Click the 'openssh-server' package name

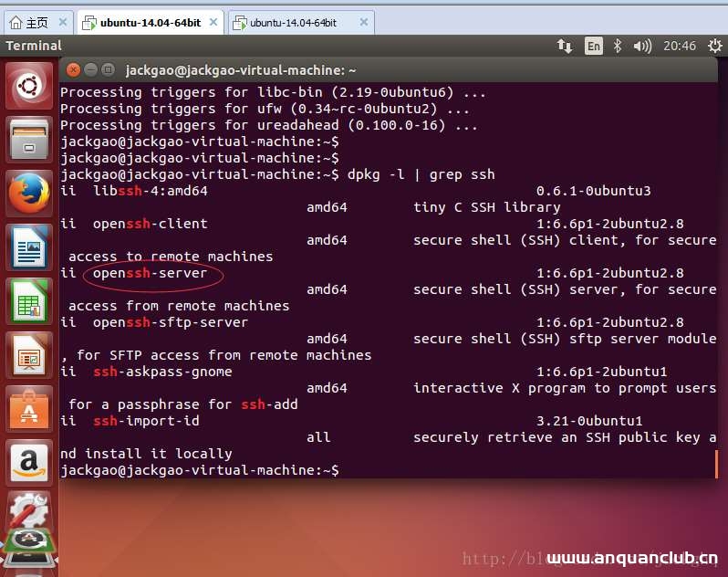click(151, 273)
